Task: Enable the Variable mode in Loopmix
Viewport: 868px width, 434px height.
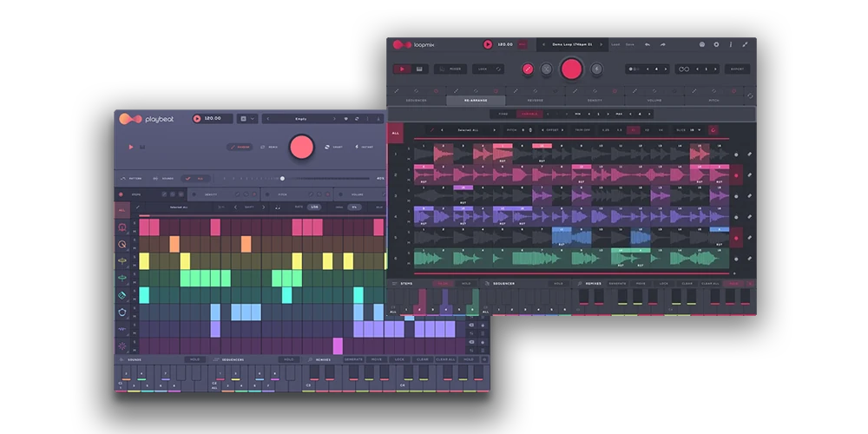Action: tap(529, 114)
